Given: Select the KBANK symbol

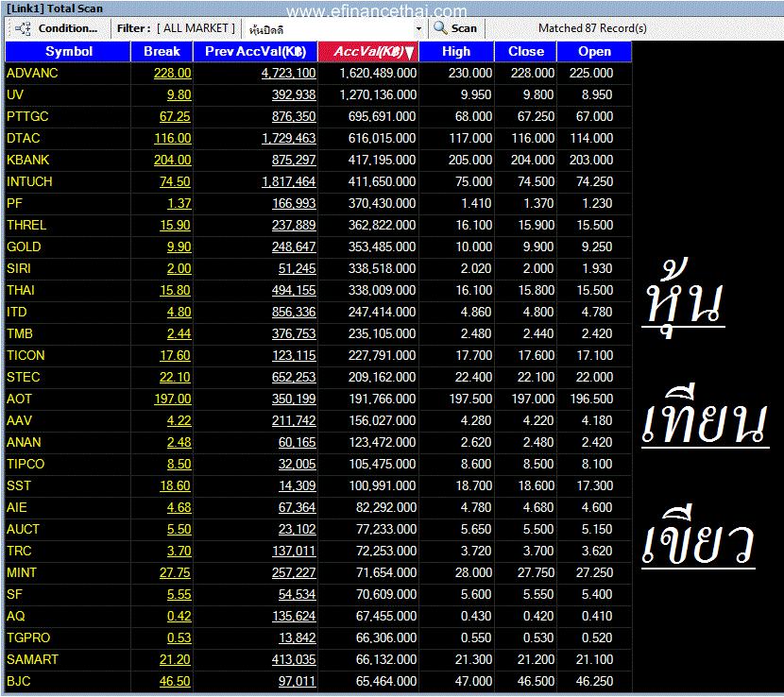Looking at the screenshot, I should point(28,160).
